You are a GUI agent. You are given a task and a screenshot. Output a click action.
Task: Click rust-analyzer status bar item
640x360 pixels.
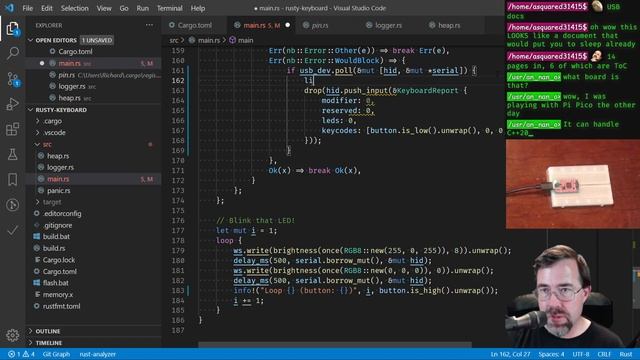click(98, 354)
